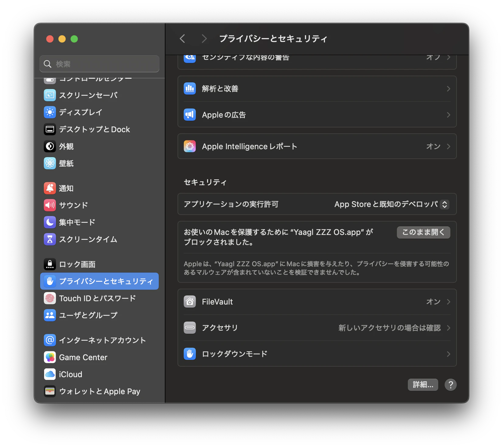Viewport: 503px width, 448px height.
Task: Click the Wallpaper (壁紙) flower icon
Action: pos(50,163)
